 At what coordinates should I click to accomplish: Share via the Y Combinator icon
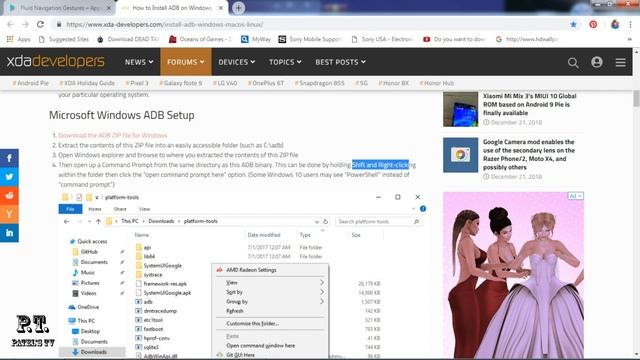pos(9,214)
